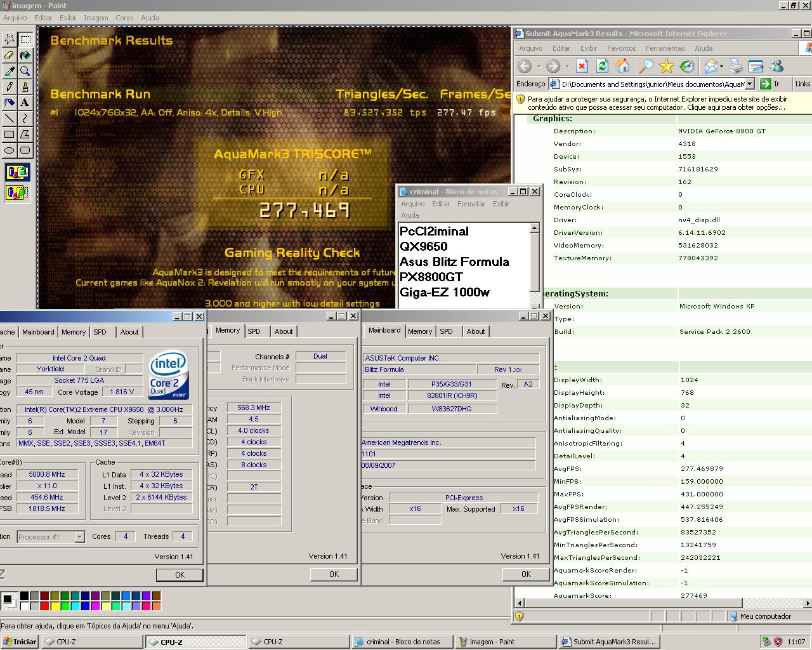The height and width of the screenshot is (650, 812).
Task: Open the Formatar menu in Bloco de notas
Action: (x=471, y=204)
